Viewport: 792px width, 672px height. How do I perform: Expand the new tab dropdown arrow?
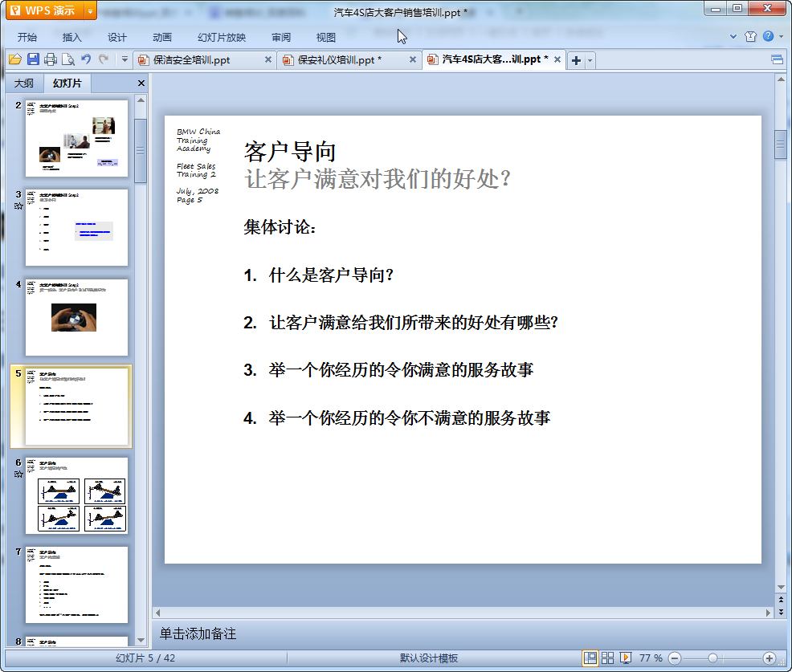590,60
